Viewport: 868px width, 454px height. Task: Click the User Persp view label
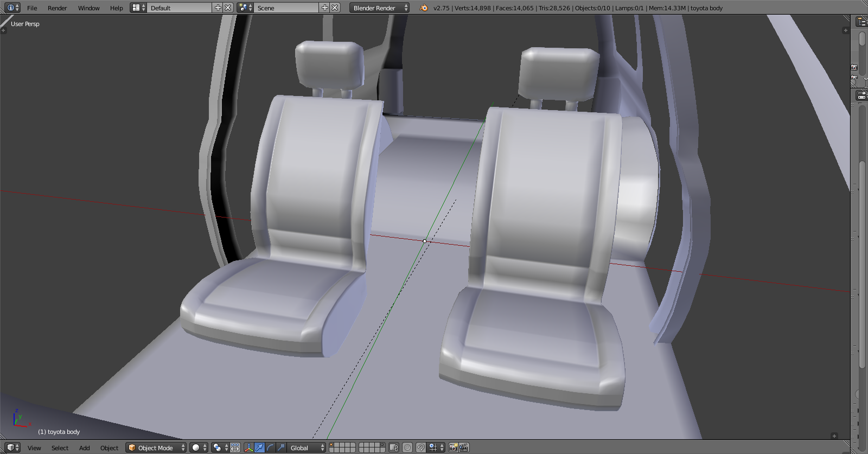tap(25, 24)
